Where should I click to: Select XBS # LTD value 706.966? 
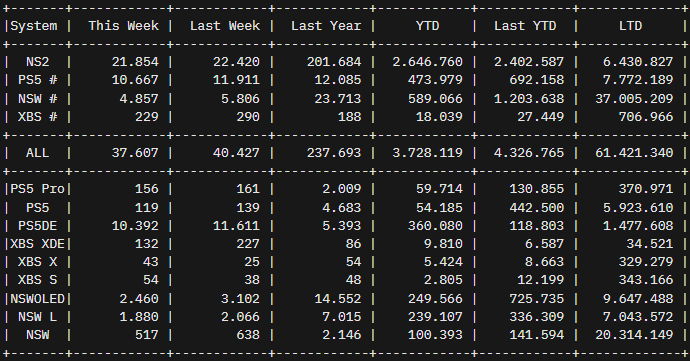point(646,117)
